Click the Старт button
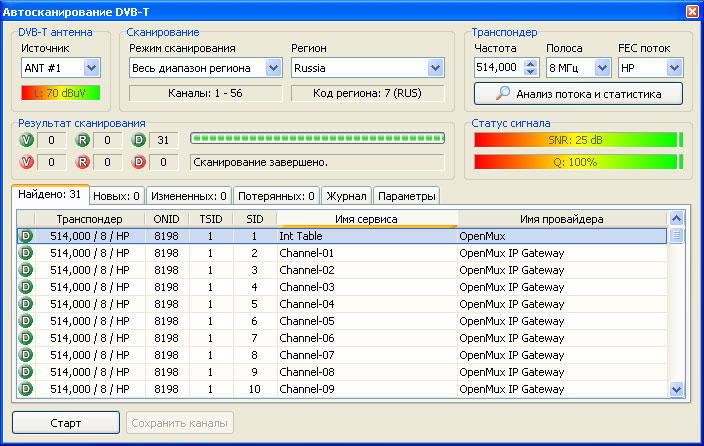Screen dimensions: 704x446 66,423
